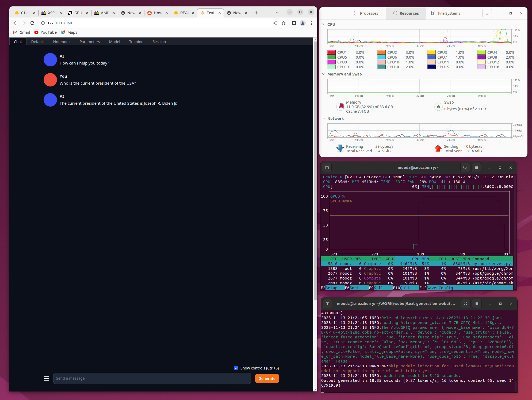Collapse the CPU section
The width and height of the screenshot is (532, 400).
tap(324, 24)
